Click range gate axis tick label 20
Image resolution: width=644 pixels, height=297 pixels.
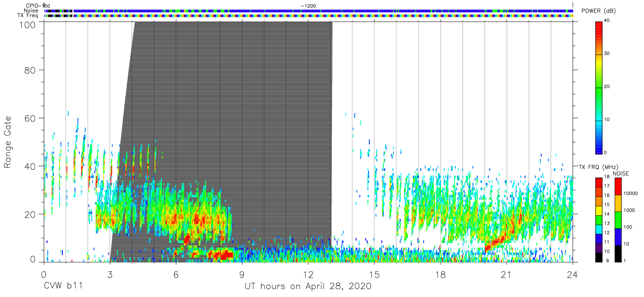(29, 214)
